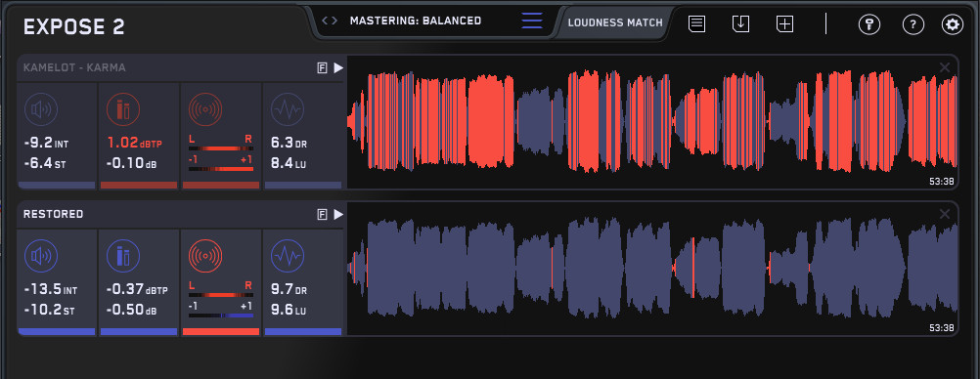Remove the Restored track with X
This screenshot has height=379, width=980.
click(945, 214)
